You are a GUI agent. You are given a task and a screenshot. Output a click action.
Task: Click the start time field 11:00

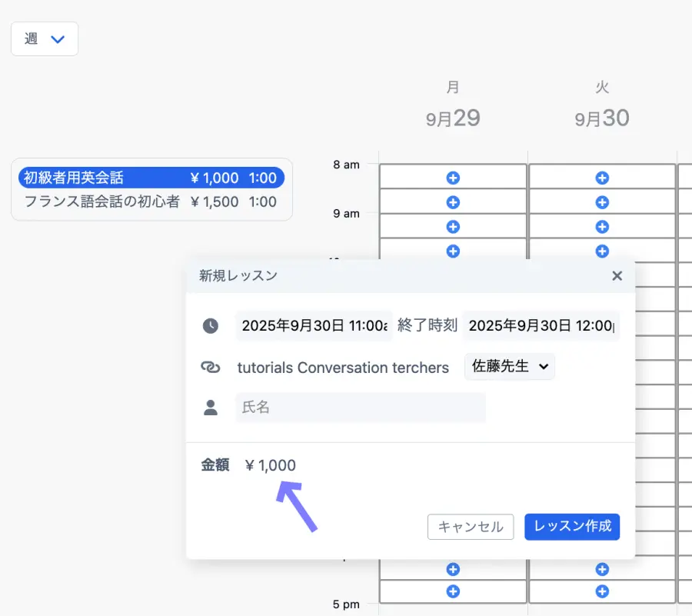pos(314,325)
